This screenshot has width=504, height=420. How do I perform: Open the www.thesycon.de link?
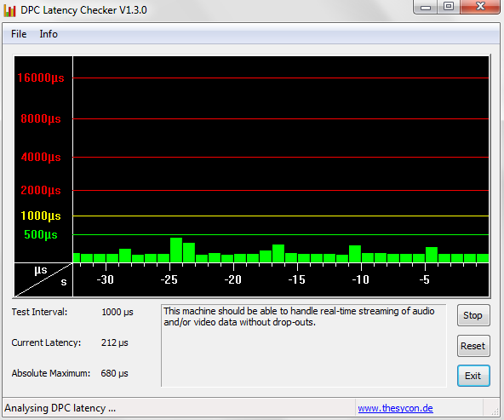395,408
